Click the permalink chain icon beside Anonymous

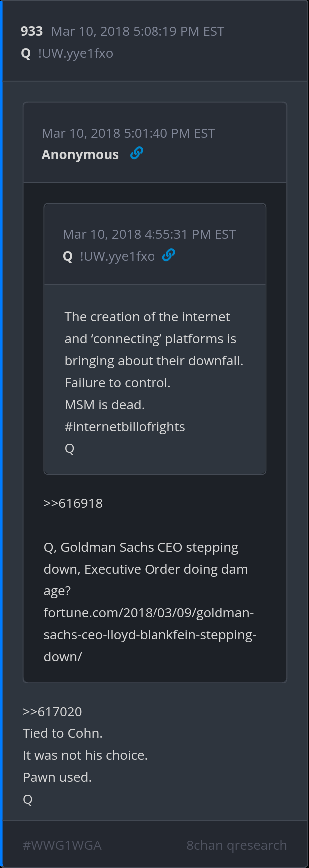[x=136, y=153]
